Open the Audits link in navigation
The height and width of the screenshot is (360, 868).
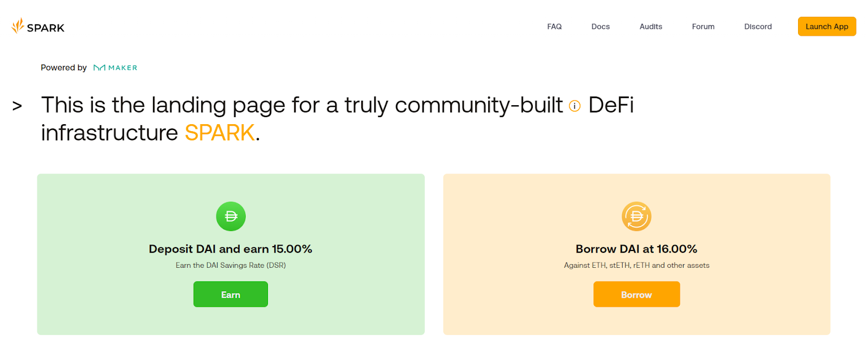point(651,27)
